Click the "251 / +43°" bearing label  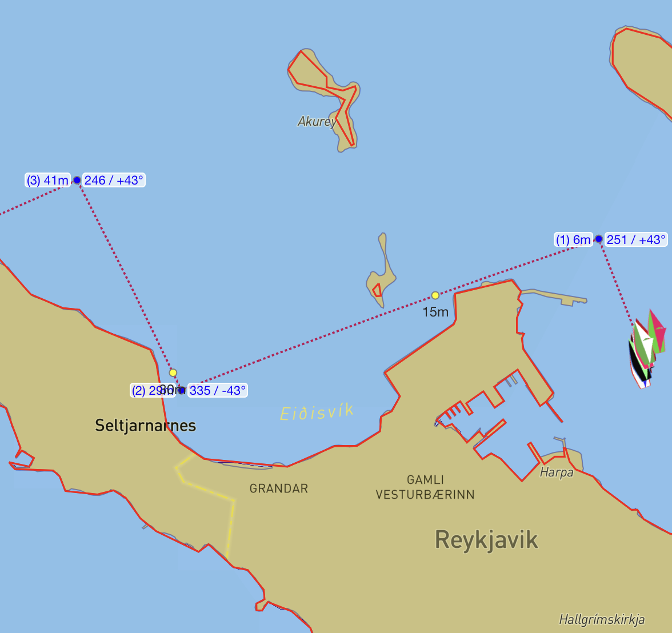pos(635,240)
